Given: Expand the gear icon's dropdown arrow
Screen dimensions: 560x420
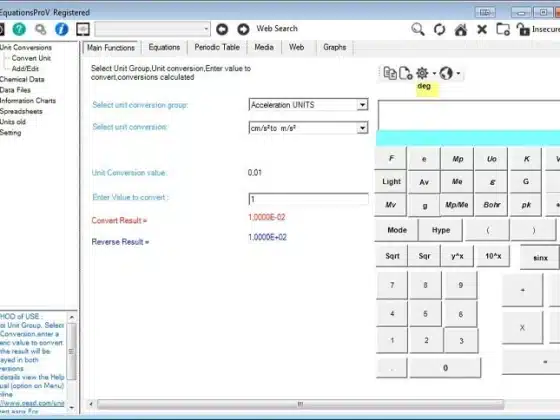Looking at the screenshot, I should coord(434,74).
